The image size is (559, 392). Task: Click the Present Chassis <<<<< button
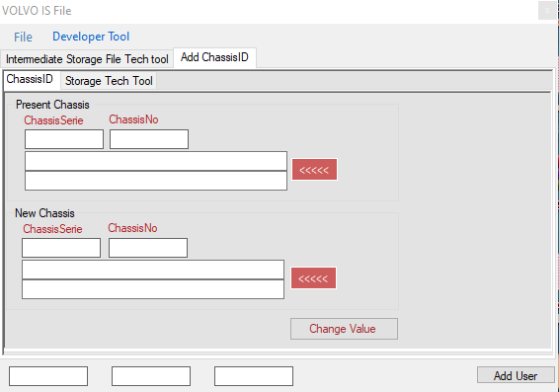[x=314, y=170]
